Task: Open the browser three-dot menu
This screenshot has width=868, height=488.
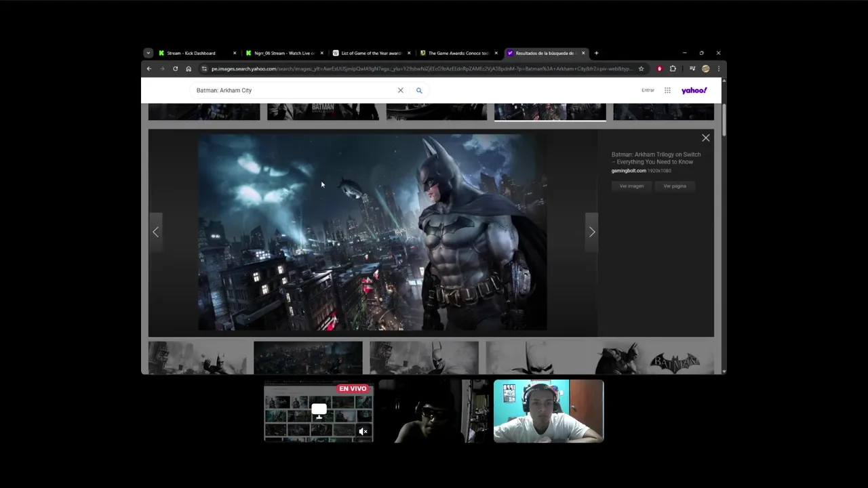Action: coord(718,68)
